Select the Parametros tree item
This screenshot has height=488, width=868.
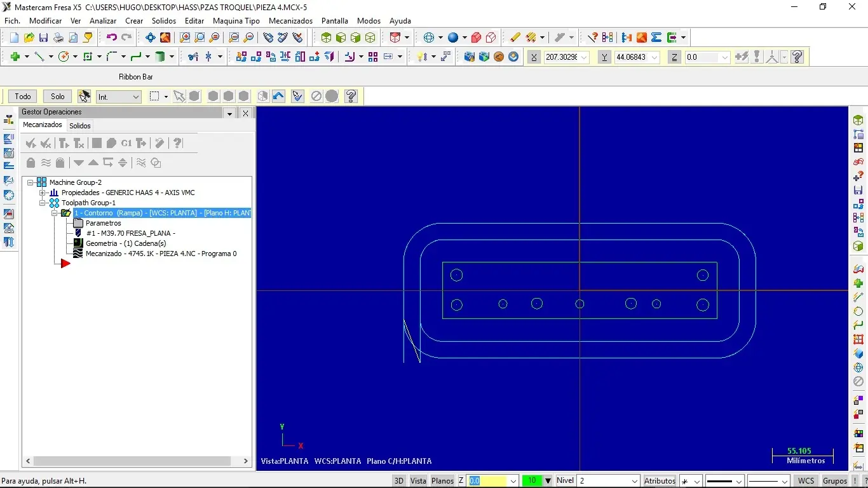tap(103, 223)
